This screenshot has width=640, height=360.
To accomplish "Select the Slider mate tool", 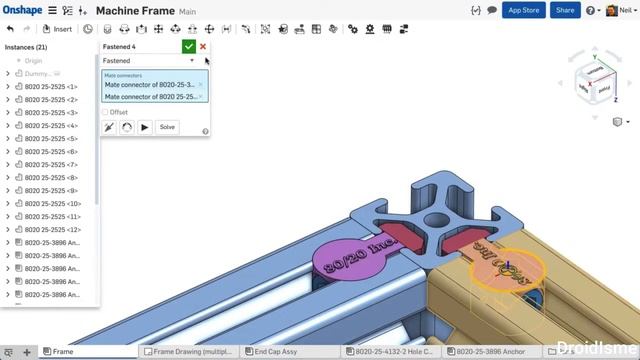I will [x=141, y=29].
